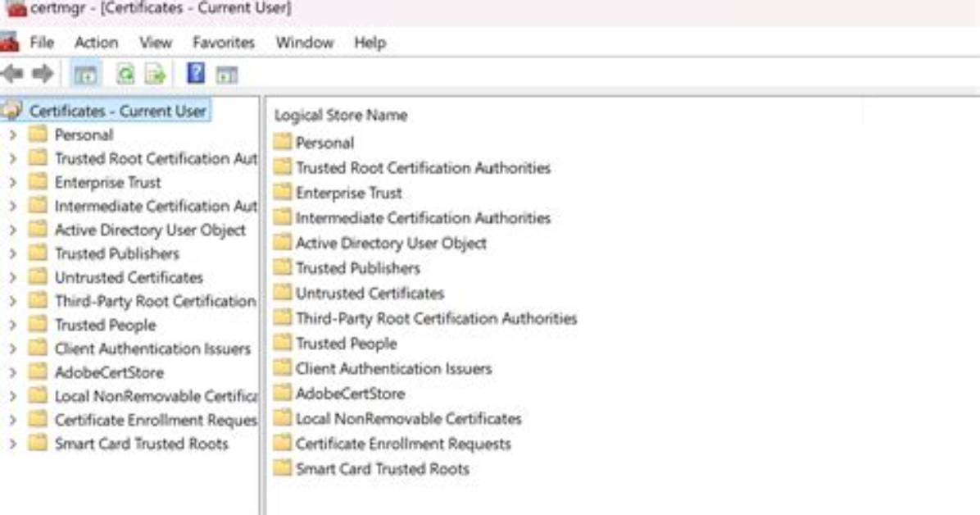The width and height of the screenshot is (980, 515).
Task: Click the Logical Store Name column header
Action: click(x=341, y=115)
